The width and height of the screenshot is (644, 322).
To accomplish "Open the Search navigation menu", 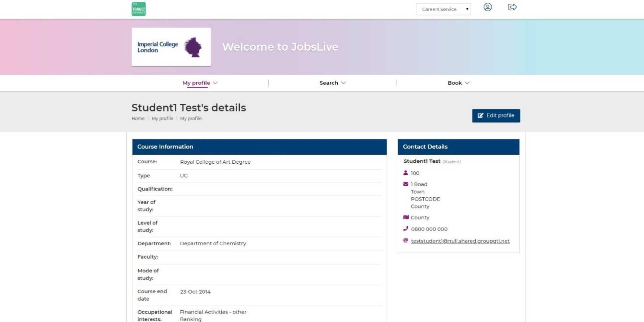I will coord(328,83).
